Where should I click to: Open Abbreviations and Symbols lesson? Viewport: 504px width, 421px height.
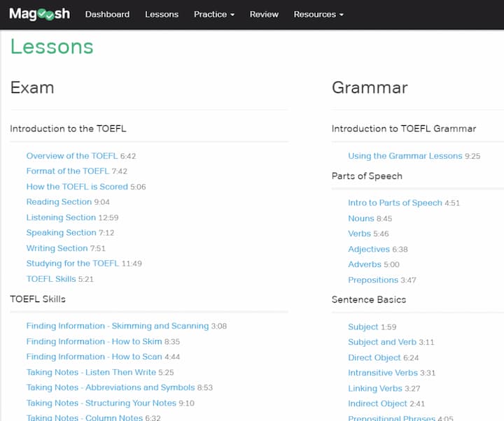111,387
